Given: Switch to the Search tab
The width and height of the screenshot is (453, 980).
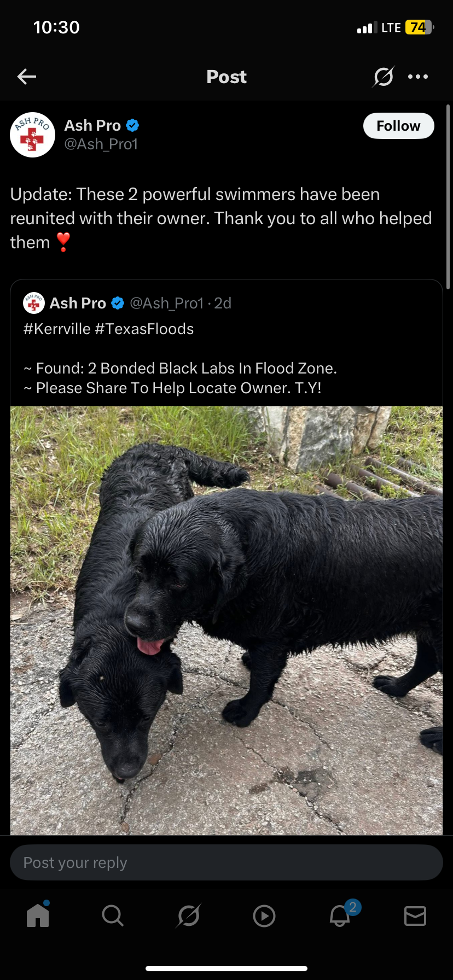Looking at the screenshot, I should tap(113, 915).
